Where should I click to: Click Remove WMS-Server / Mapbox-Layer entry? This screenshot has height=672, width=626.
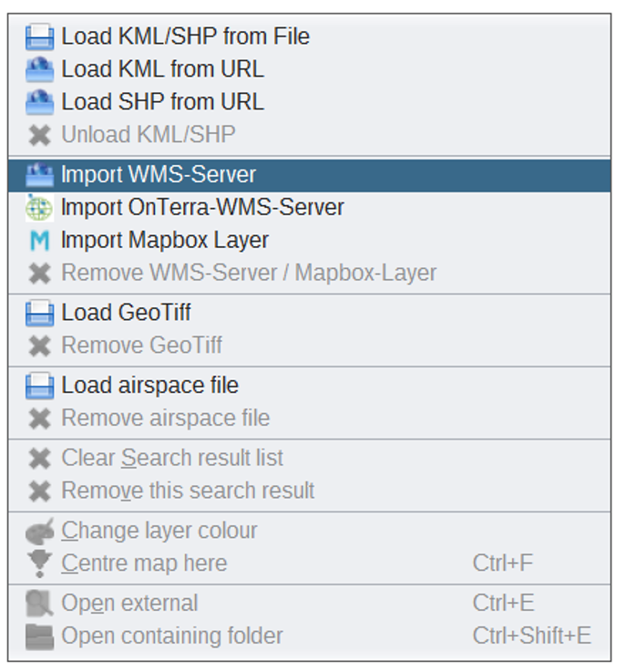click(248, 274)
